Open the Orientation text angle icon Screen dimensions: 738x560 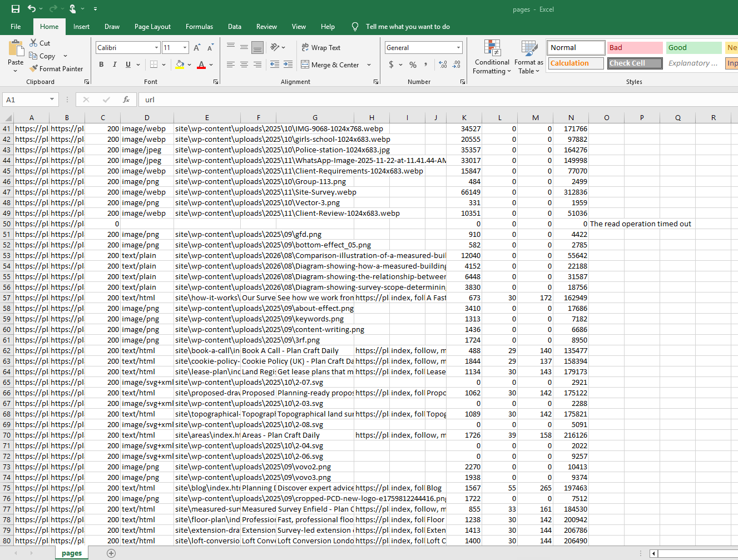(275, 47)
